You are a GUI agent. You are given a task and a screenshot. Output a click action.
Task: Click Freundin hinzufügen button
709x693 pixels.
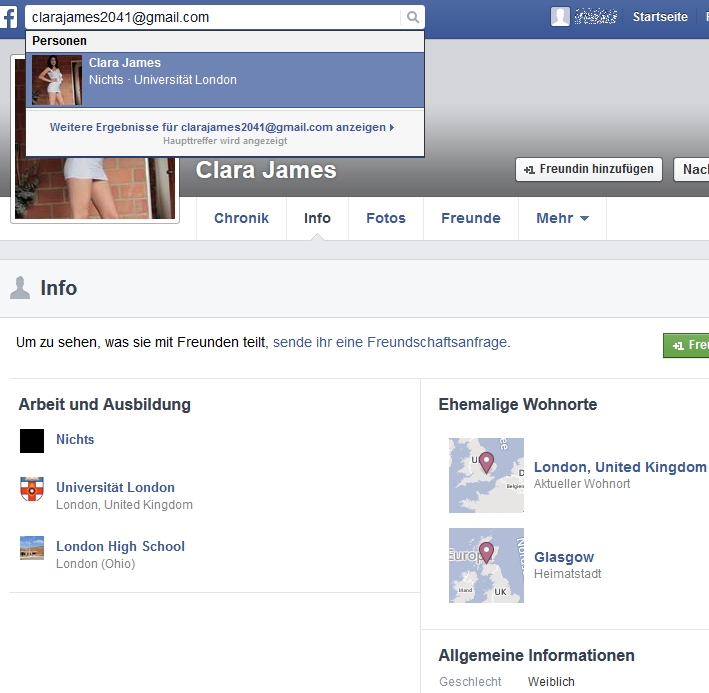pos(589,170)
